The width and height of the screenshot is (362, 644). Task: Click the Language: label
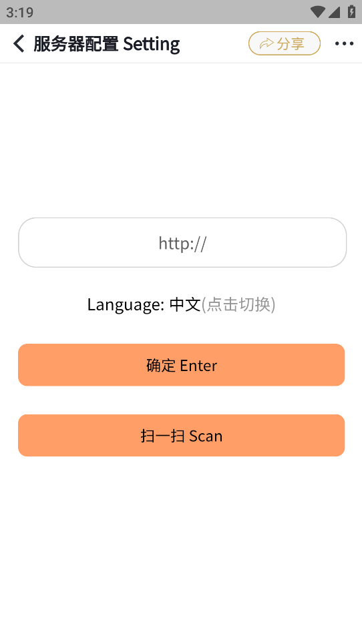tap(126, 305)
